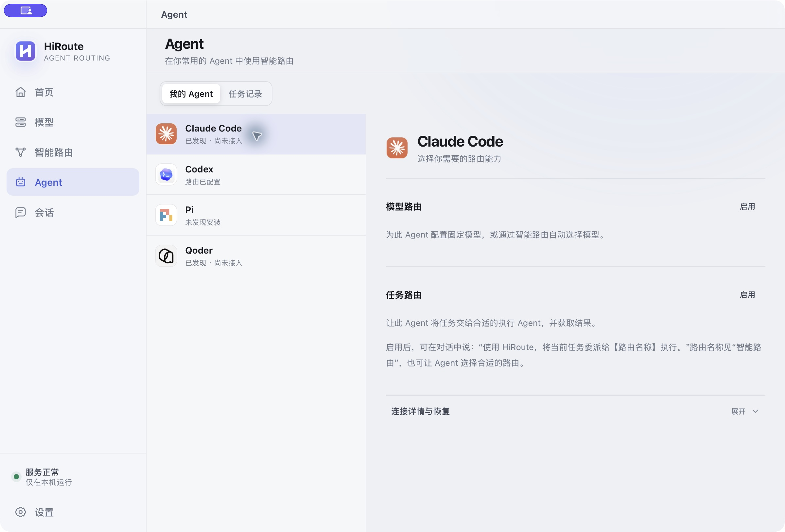Click the Pi list icon
The height and width of the screenshot is (532, 785).
click(166, 215)
